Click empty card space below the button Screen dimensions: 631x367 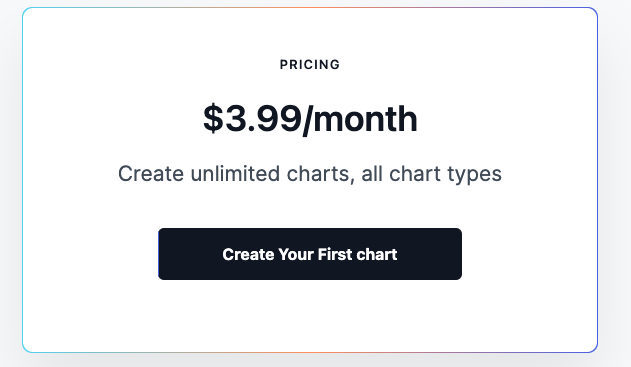tap(310, 316)
